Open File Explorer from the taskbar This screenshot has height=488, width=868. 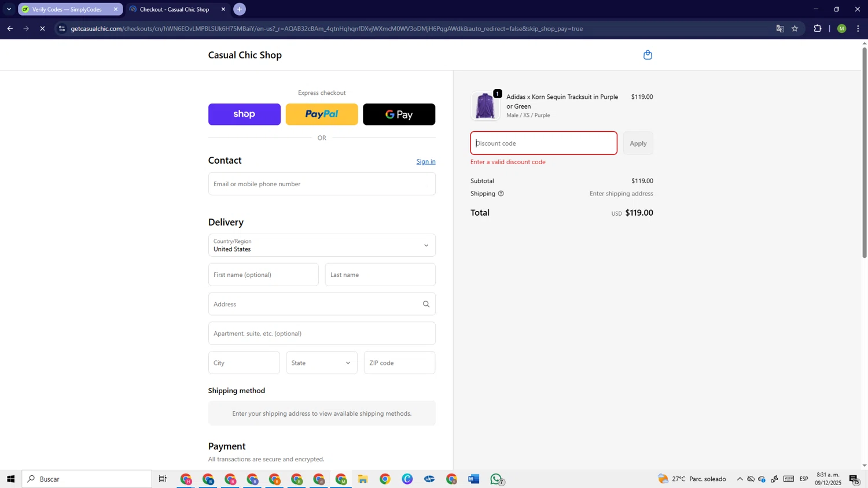tap(363, 479)
